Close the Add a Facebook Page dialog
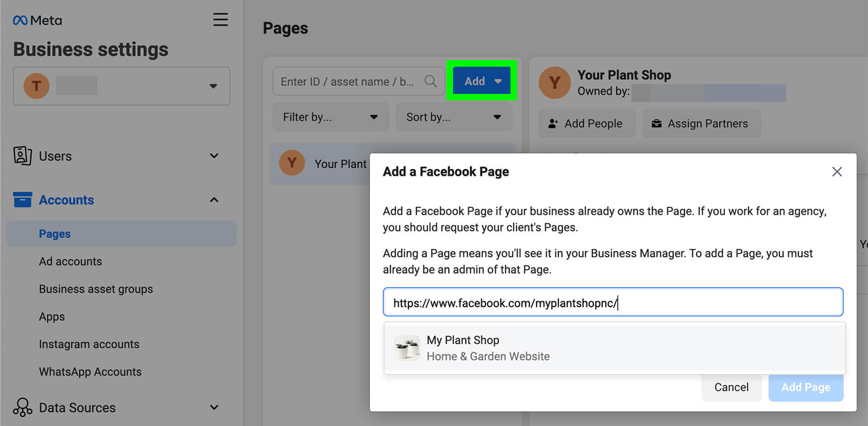The height and width of the screenshot is (426, 868). pyautogui.click(x=837, y=171)
